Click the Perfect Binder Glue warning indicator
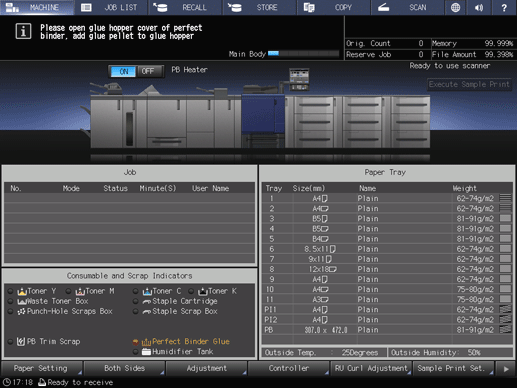 point(135,342)
